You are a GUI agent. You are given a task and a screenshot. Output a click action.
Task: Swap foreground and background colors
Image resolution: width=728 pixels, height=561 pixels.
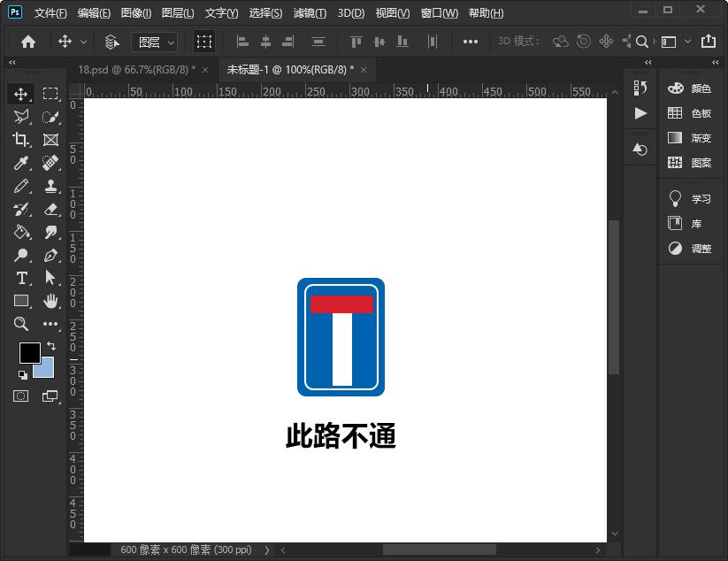tap(51, 345)
